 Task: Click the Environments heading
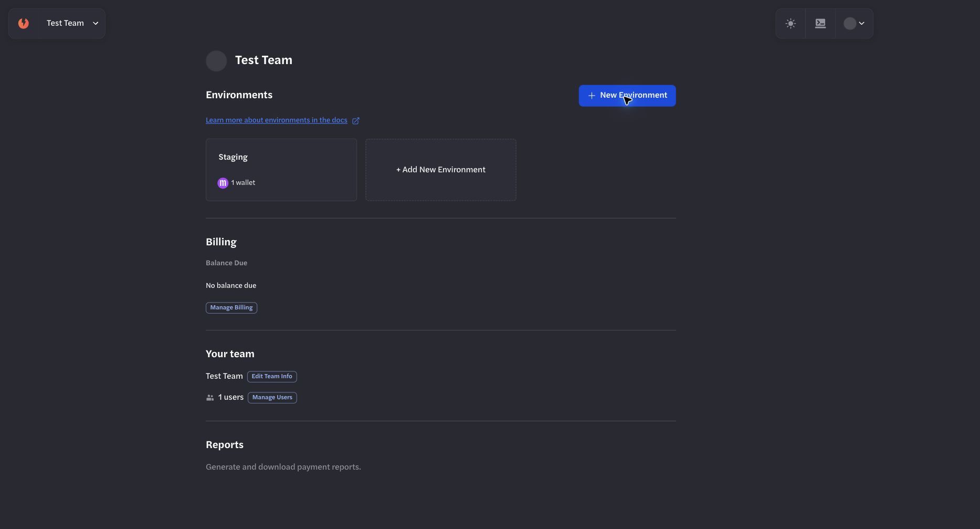(239, 95)
